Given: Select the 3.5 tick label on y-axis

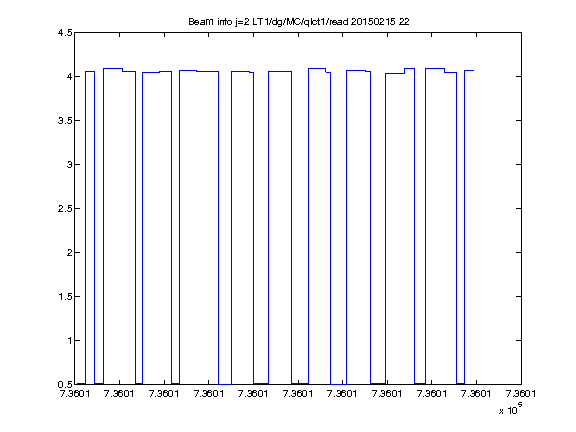Looking at the screenshot, I should click(x=65, y=120).
